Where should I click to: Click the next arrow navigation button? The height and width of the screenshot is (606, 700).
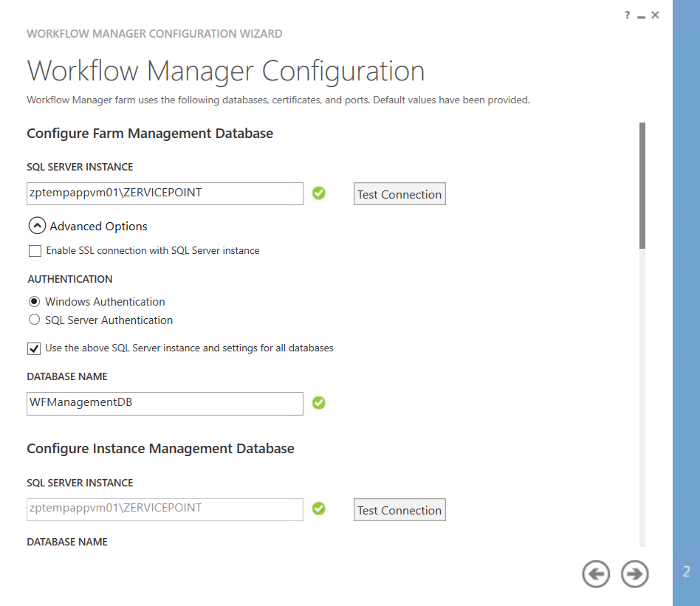(x=635, y=574)
